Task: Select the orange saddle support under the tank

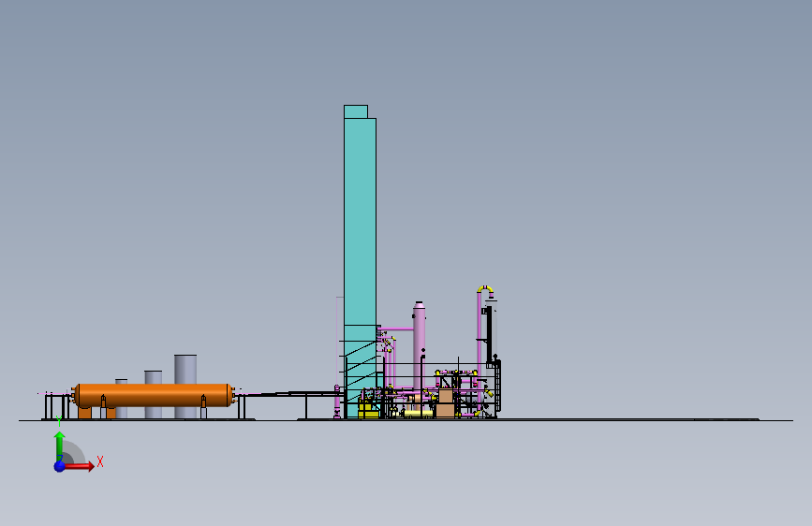Action: 85,413
